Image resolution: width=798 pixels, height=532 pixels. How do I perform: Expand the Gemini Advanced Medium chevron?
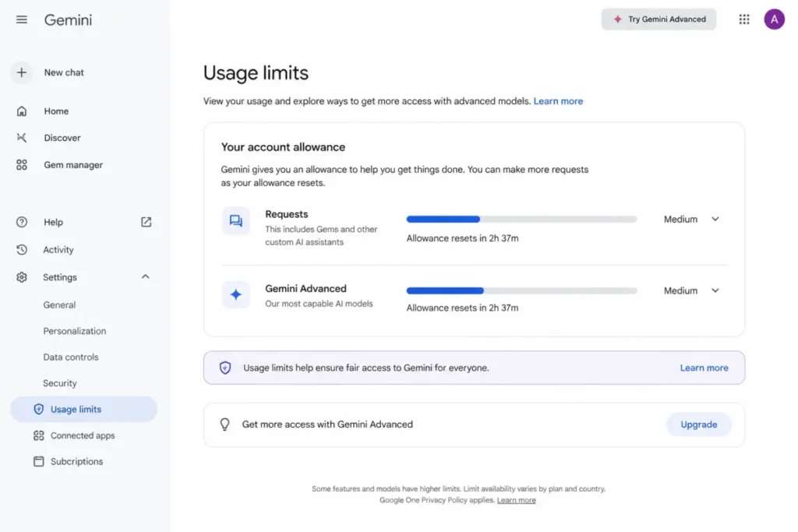(715, 291)
